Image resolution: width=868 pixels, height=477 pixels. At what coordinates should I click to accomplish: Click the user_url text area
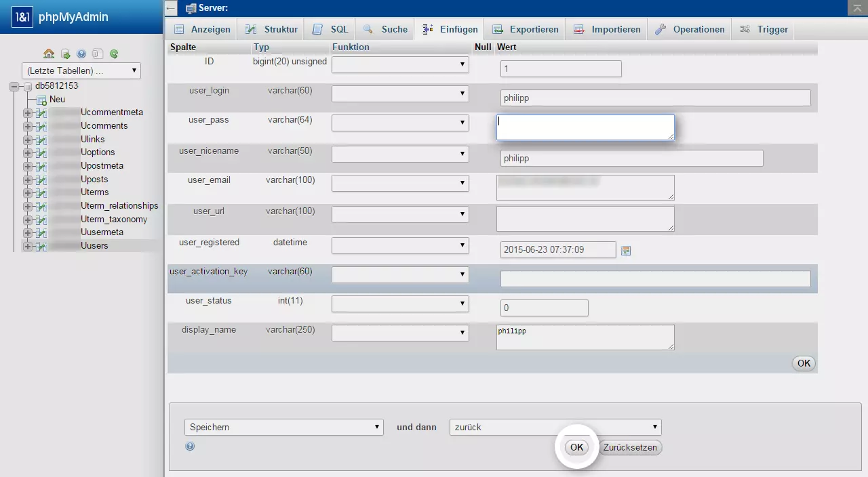(x=585, y=219)
